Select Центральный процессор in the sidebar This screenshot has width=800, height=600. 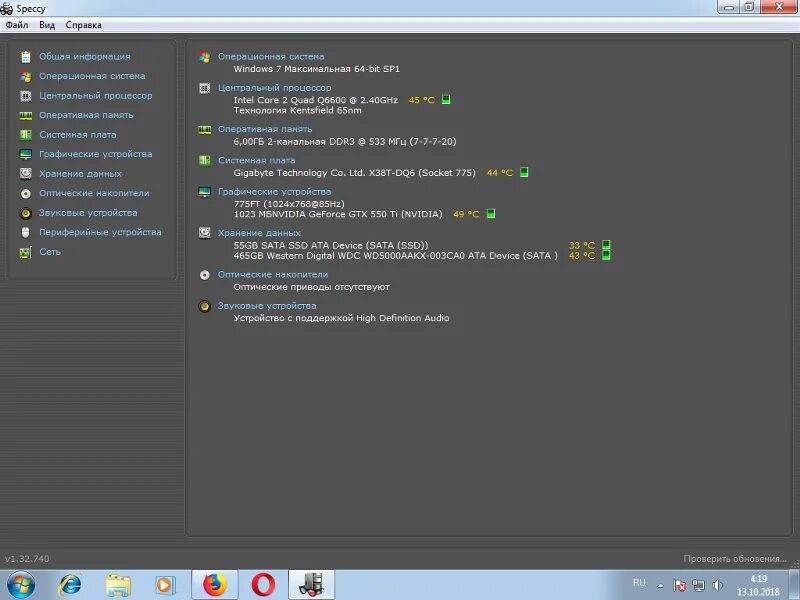96,95
